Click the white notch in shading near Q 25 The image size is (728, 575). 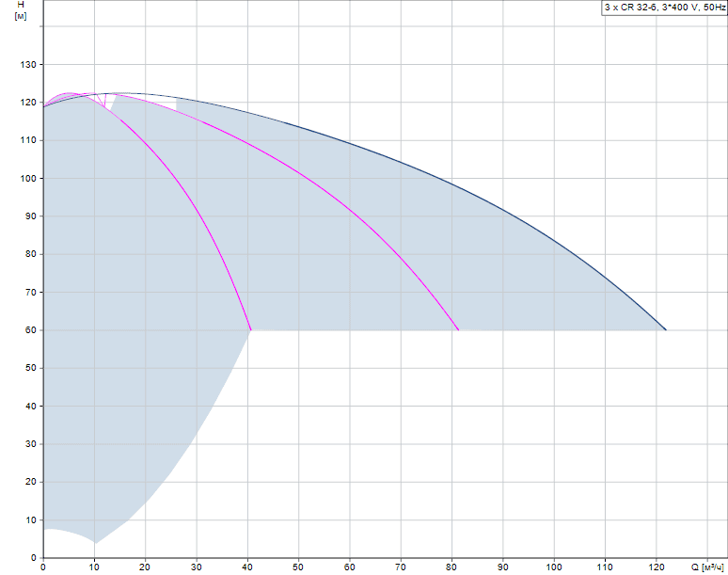click(x=145, y=102)
